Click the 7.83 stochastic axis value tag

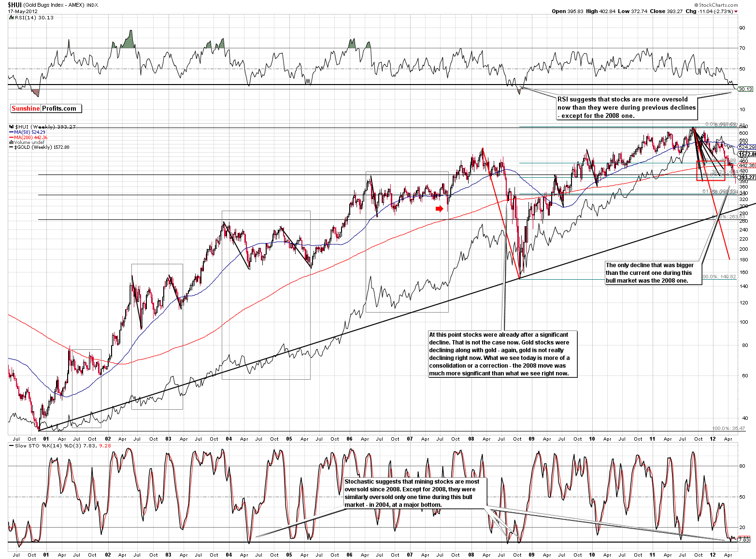click(x=744, y=540)
